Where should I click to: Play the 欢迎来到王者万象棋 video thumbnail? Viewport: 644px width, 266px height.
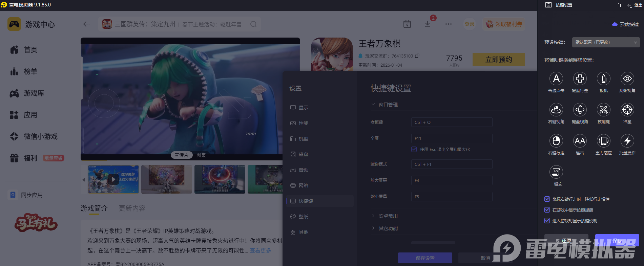[x=113, y=179]
